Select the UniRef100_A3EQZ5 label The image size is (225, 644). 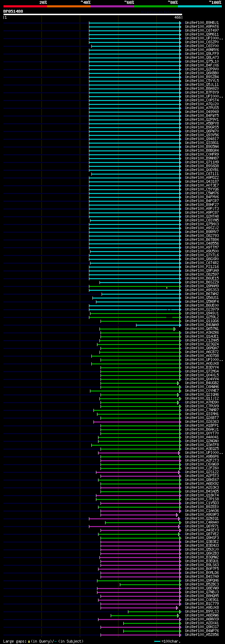202,449
